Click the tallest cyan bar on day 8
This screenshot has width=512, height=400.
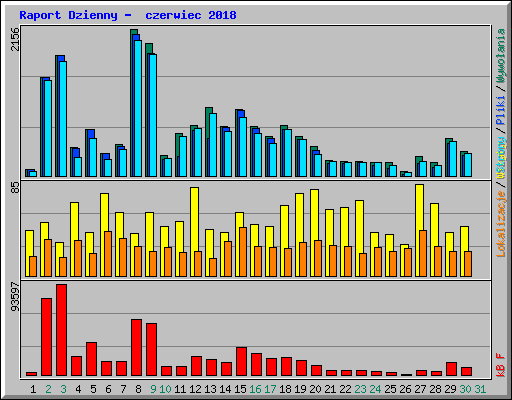tap(138, 108)
